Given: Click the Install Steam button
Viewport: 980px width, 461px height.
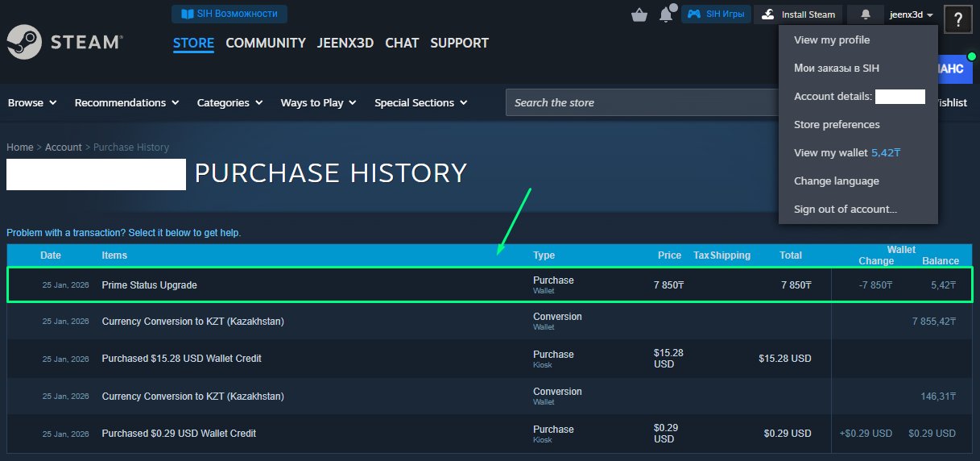Looking at the screenshot, I should click(799, 15).
